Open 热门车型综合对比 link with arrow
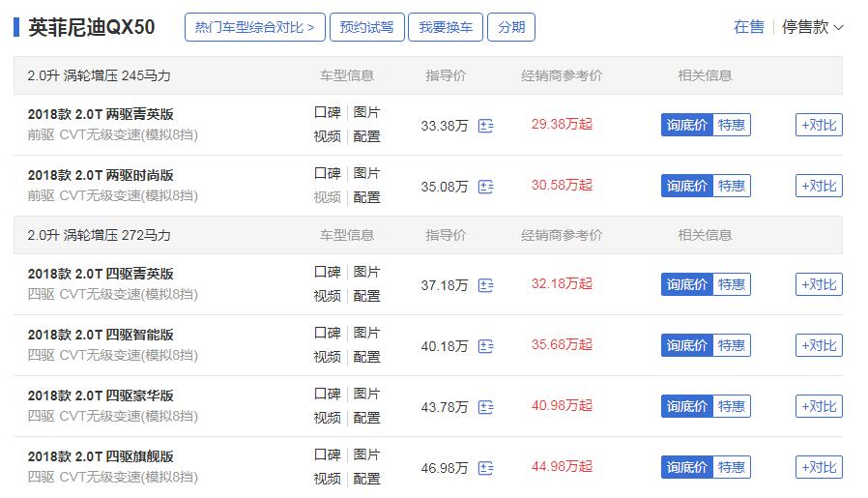The height and width of the screenshot is (498, 868). tap(254, 27)
